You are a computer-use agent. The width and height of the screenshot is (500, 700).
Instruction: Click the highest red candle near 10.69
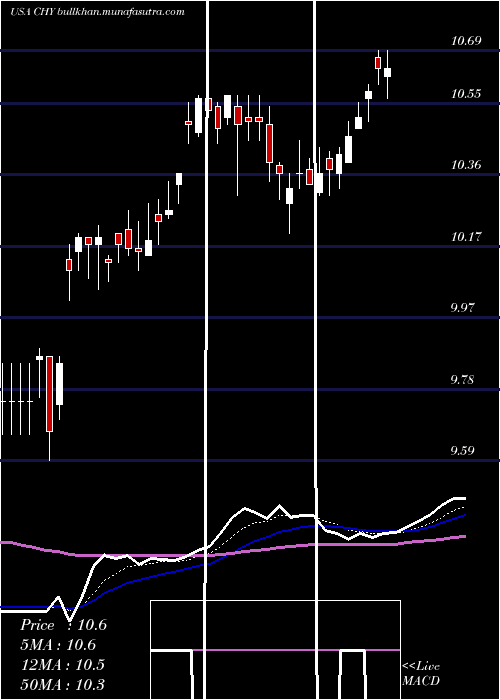(378, 62)
